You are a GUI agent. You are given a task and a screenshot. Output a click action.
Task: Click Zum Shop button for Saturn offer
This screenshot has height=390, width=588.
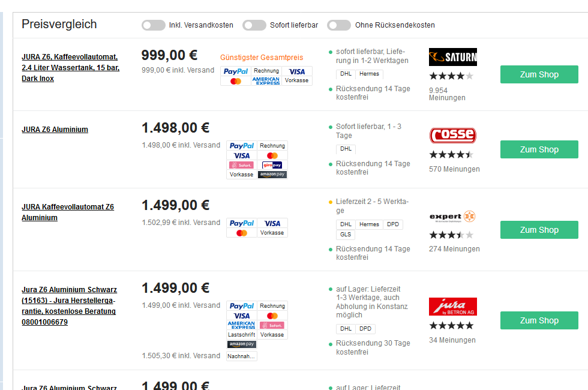[539, 75]
